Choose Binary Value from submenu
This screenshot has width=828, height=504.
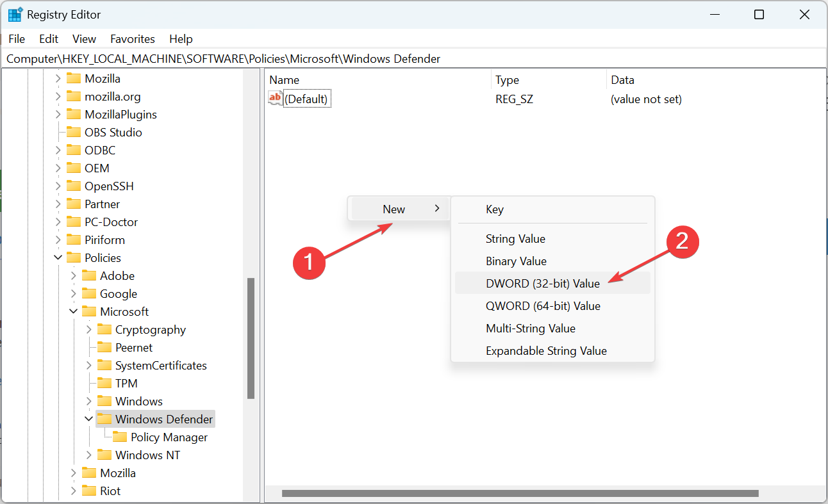(552, 261)
